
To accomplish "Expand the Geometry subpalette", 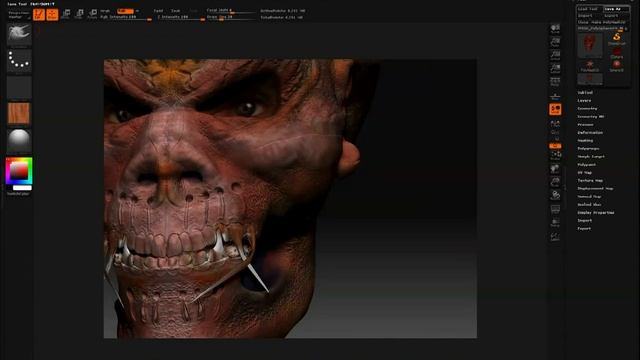I will [587, 109].
